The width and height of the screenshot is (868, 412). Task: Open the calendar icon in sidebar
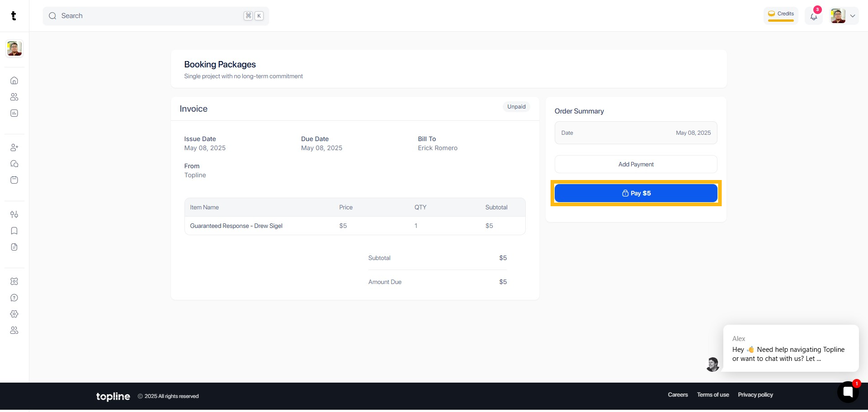tap(14, 180)
